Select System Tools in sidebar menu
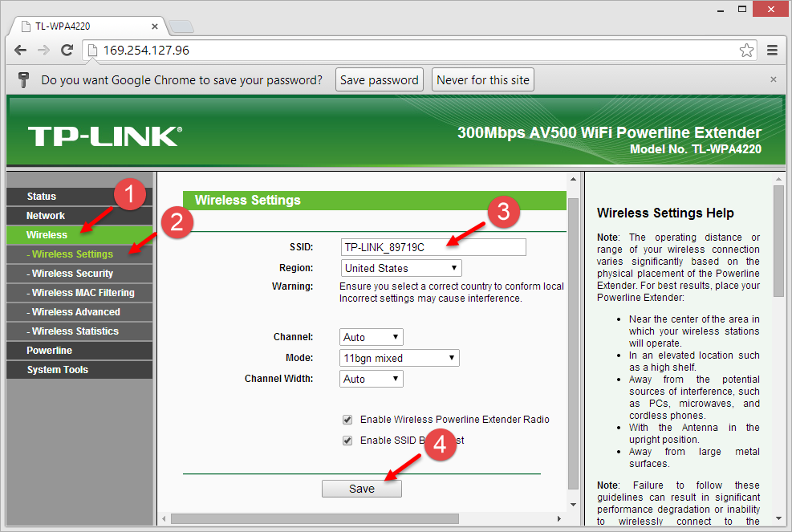792x532 pixels. [57, 370]
